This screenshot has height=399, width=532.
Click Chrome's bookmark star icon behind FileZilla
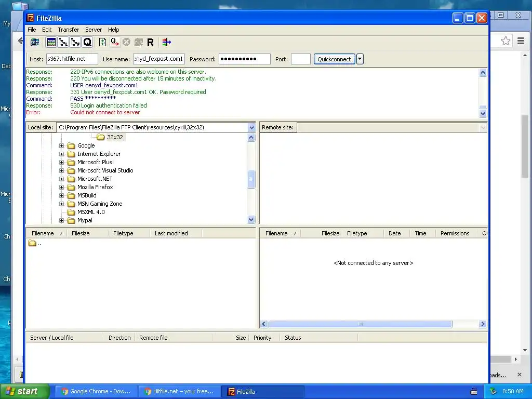pos(506,41)
